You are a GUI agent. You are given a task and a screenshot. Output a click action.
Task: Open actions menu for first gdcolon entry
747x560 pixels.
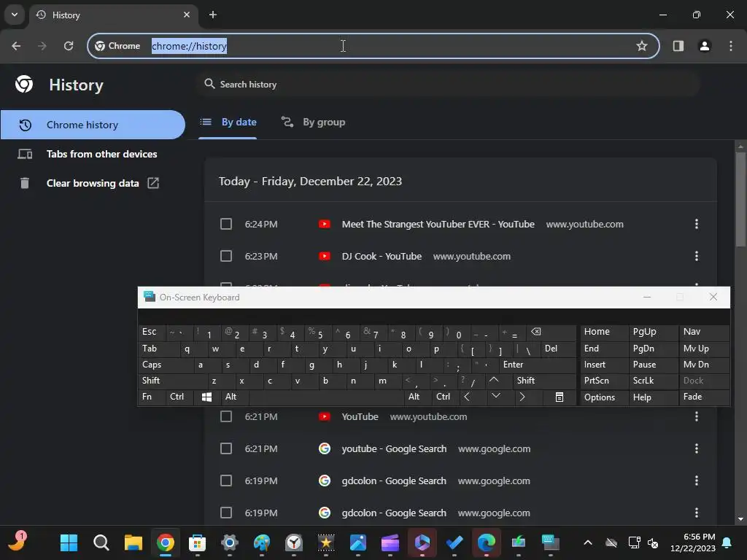coord(697,481)
